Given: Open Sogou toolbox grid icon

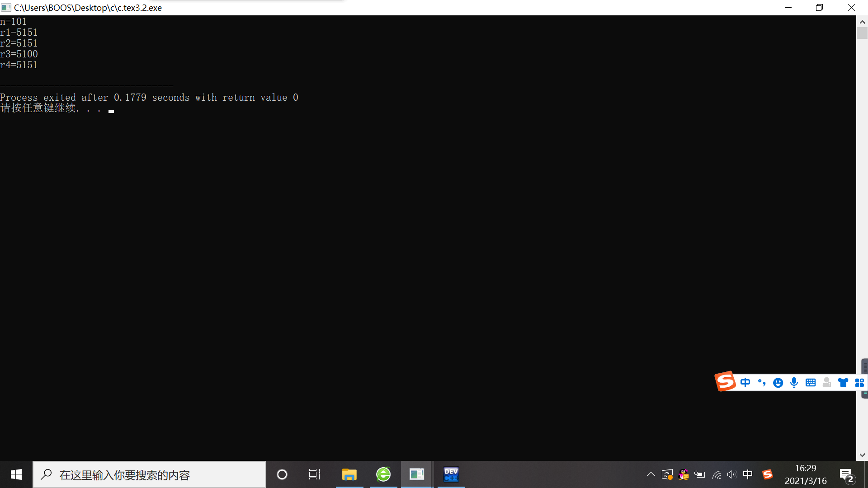Looking at the screenshot, I should tap(859, 383).
